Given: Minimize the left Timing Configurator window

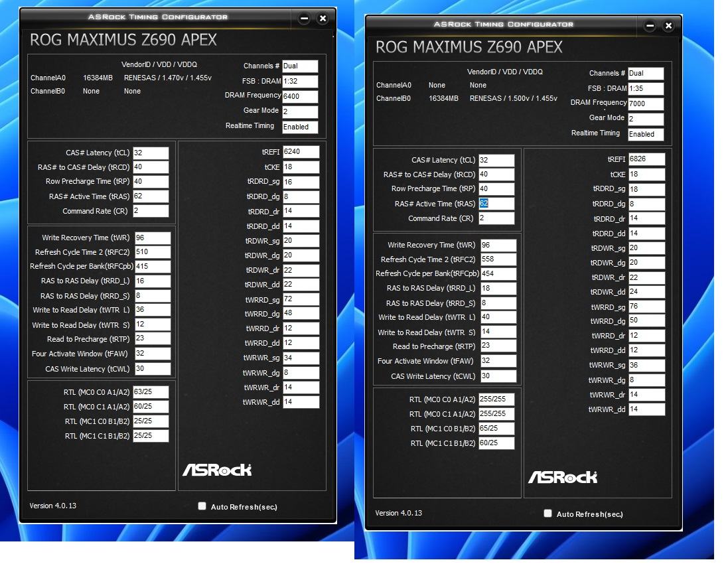Looking at the screenshot, I should pos(304,19).
